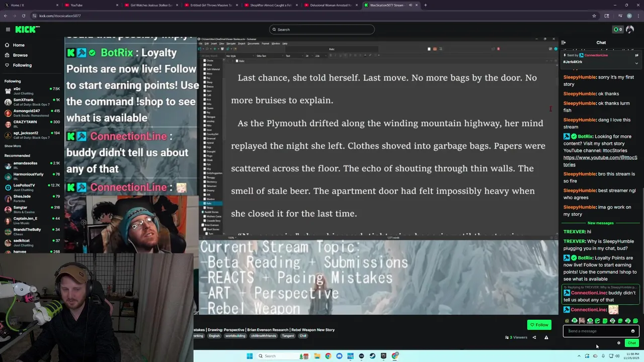Mute the IttocSication5077 tab audio icon
Image resolution: width=644 pixels, height=362 pixels.
coord(410,5)
